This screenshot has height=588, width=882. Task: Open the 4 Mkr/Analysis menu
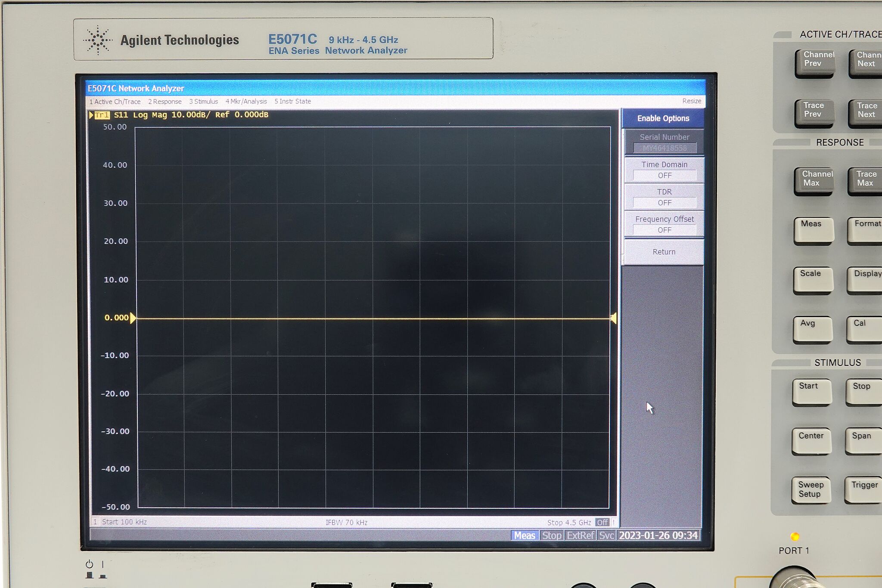tap(246, 102)
